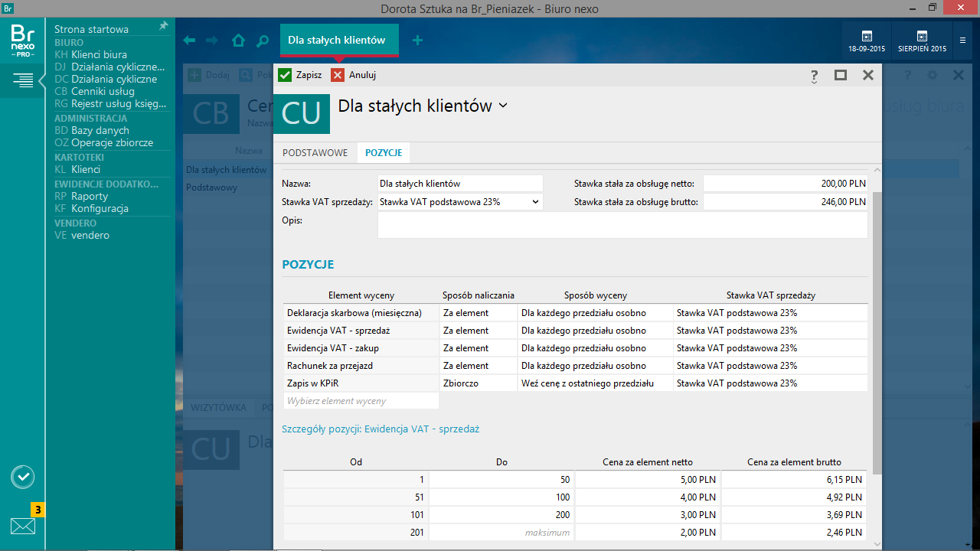Open the mail messages envelope icon
This screenshot has height=551, width=980.
tap(23, 526)
